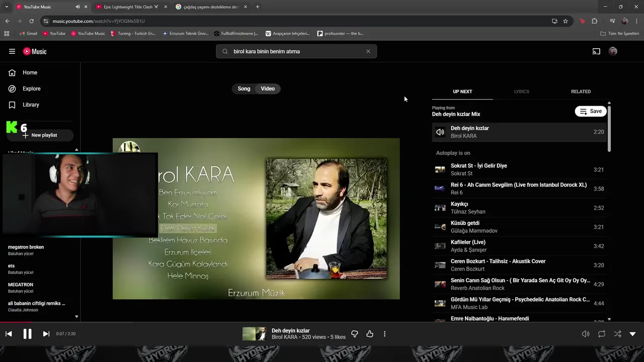The image size is (644, 362).
Task: Focus the search field with 'birol kara binin benim atıma'
Action: (x=296, y=51)
